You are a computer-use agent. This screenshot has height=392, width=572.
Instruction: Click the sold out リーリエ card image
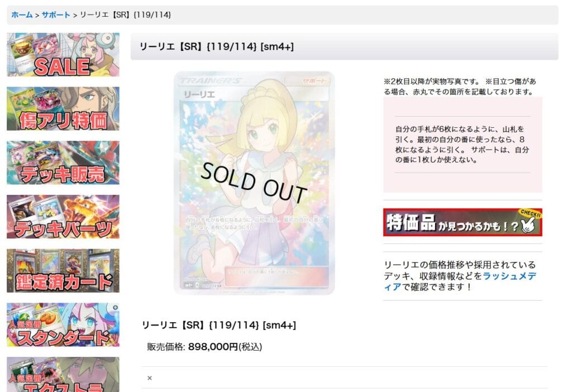pyautogui.click(x=254, y=183)
